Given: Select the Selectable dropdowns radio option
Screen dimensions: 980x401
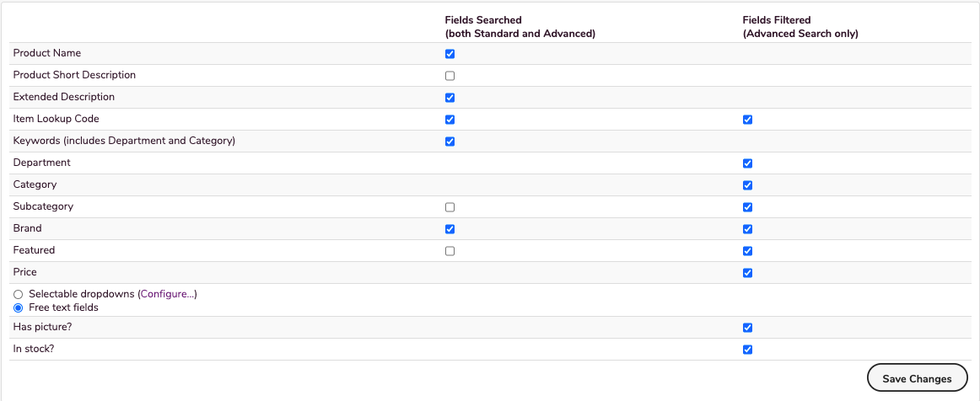Looking at the screenshot, I should click(18, 295).
